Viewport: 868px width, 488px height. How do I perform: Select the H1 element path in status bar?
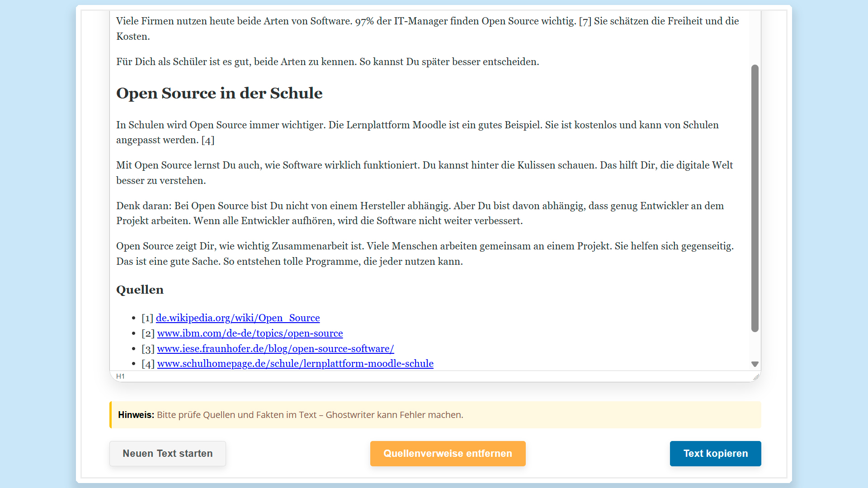[x=120, y=376]
